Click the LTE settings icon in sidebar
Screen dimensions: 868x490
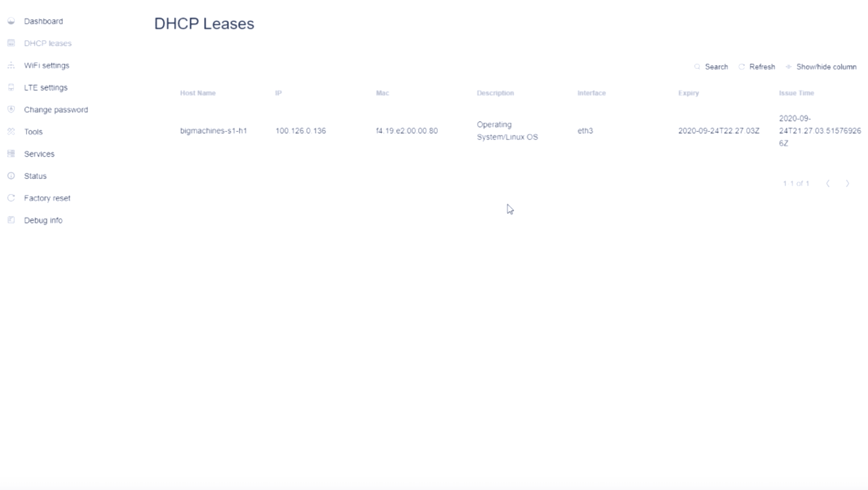[x=11, y=87]
